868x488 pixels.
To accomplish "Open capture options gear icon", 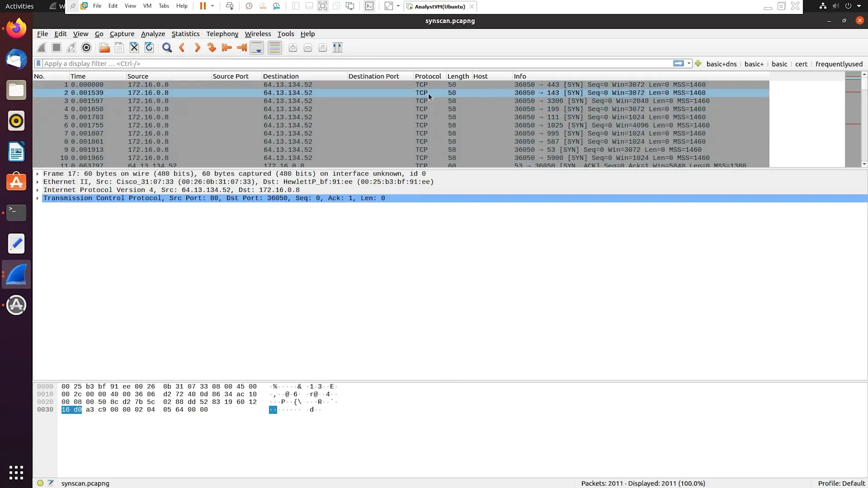I will click(86, 47).
